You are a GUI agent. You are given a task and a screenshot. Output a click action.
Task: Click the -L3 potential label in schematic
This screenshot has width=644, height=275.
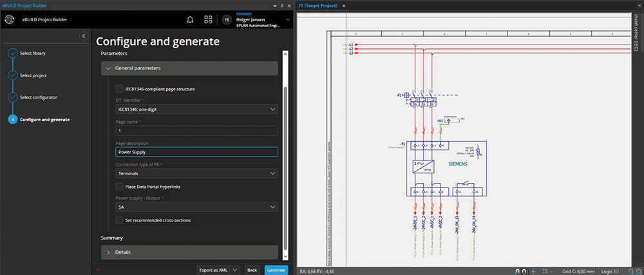(x=351, y=53)
